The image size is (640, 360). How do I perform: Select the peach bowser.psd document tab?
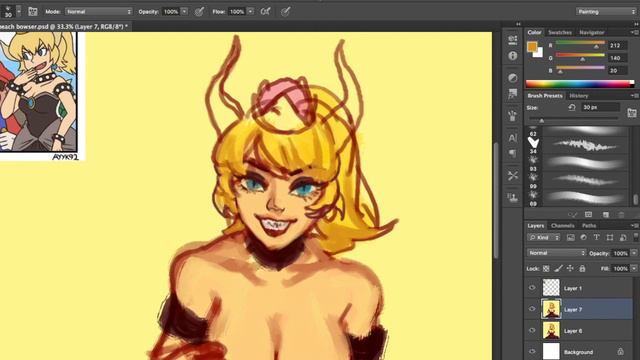64,27
